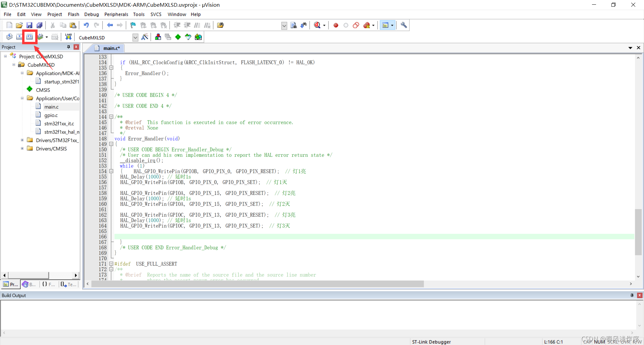Toggle auto-hide pin of Build Output panel

[x=632, y=295]
